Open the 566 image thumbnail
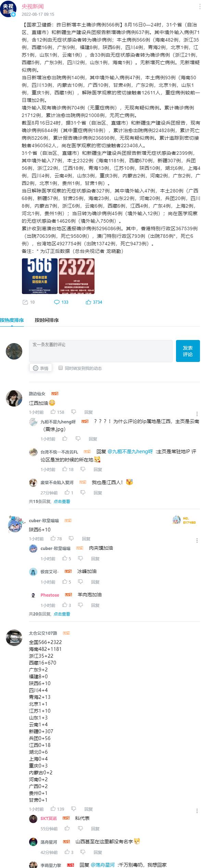201x868 pixels. pyautogui.click(x=40, y=276)
